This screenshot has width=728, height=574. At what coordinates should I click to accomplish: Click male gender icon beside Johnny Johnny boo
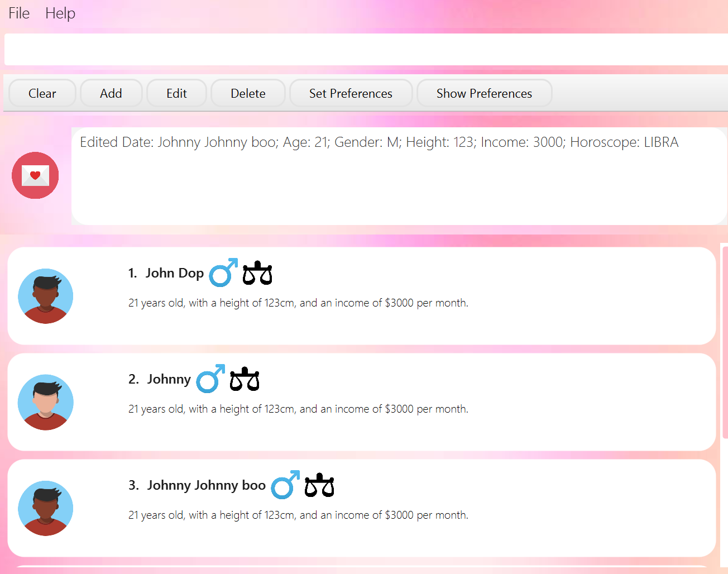pyautogui.click(x=285, y=485)
